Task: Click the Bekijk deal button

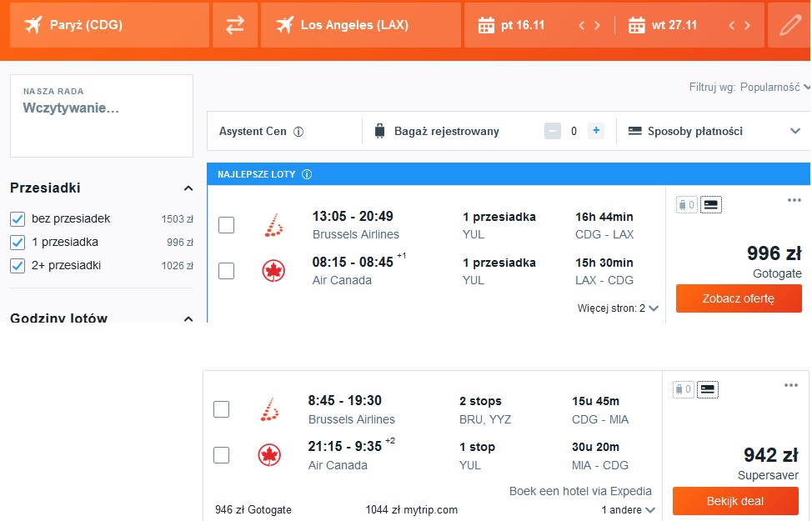Action: (x=735, y=501)
